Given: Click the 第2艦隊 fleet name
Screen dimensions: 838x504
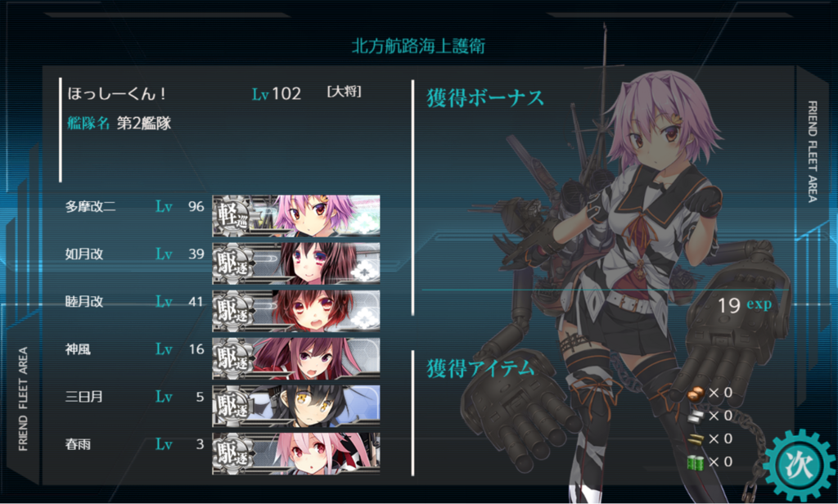Looking at the screenshot, I should [x=144, y=124].
